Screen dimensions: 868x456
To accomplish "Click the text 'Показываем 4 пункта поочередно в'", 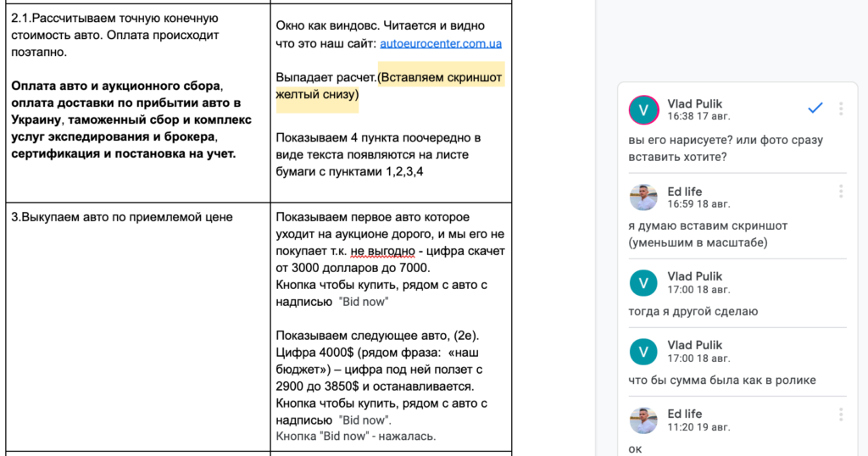I will 378,137.
